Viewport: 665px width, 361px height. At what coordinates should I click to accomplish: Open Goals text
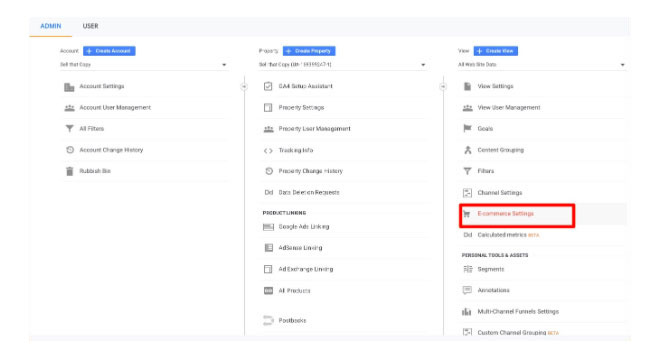tap(485, 129)
